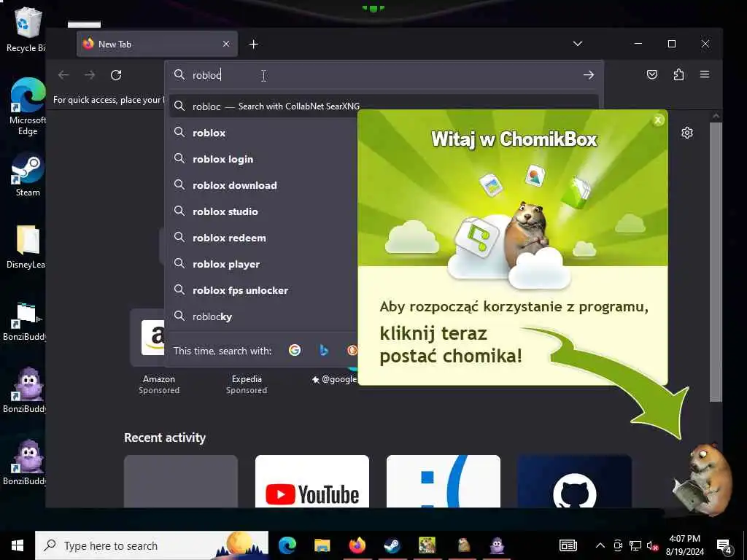Open the blank gray recent activity card

click(x=181, y=481)
